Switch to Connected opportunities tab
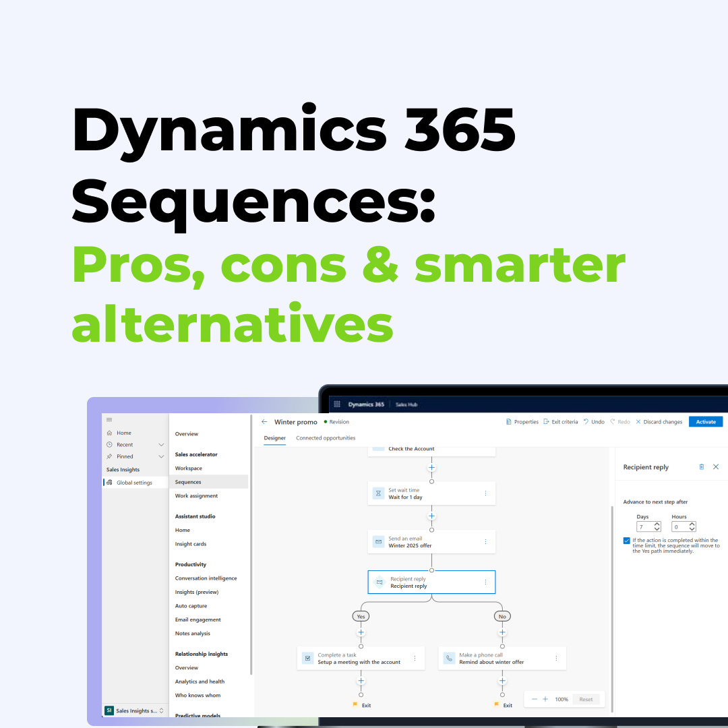Image resolution: width=728 pixels, height=728 pixels. [x=326, y=438]
